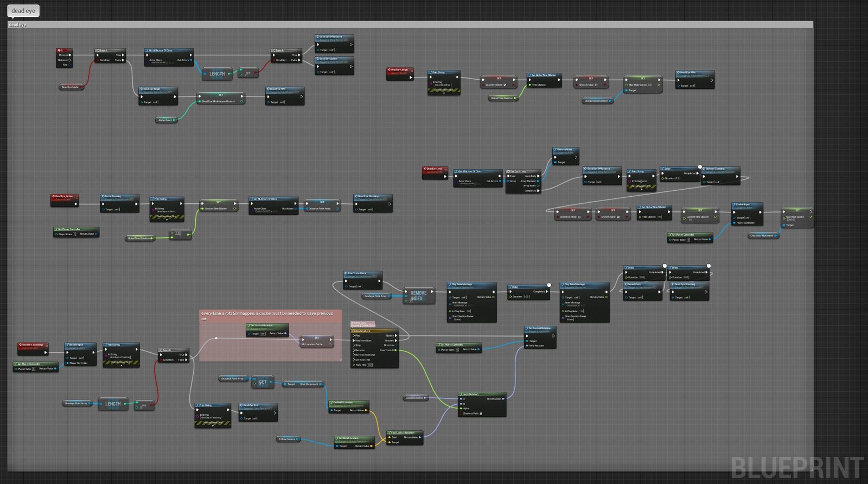Click the LENGTH node fed by Deadeye Point Array
Image resolution: width=868 pixels, height=484 pixels.
[x=113, y=404]
